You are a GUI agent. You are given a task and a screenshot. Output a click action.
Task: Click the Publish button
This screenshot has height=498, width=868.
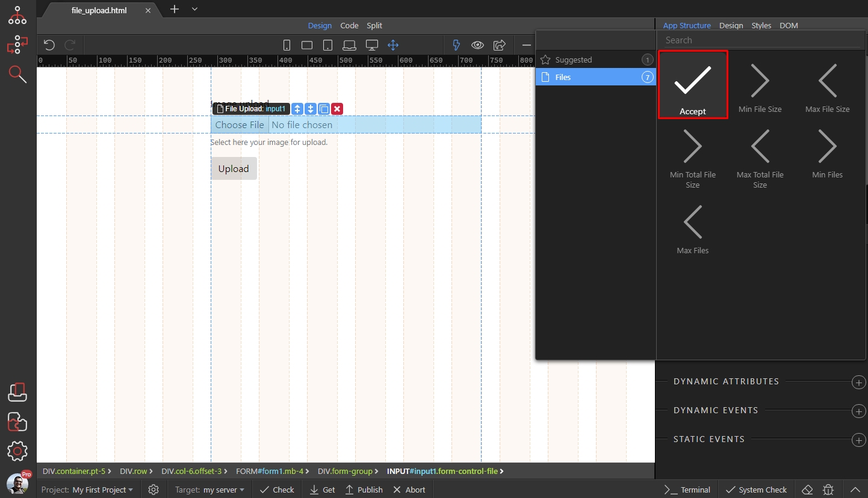(364, 490)
